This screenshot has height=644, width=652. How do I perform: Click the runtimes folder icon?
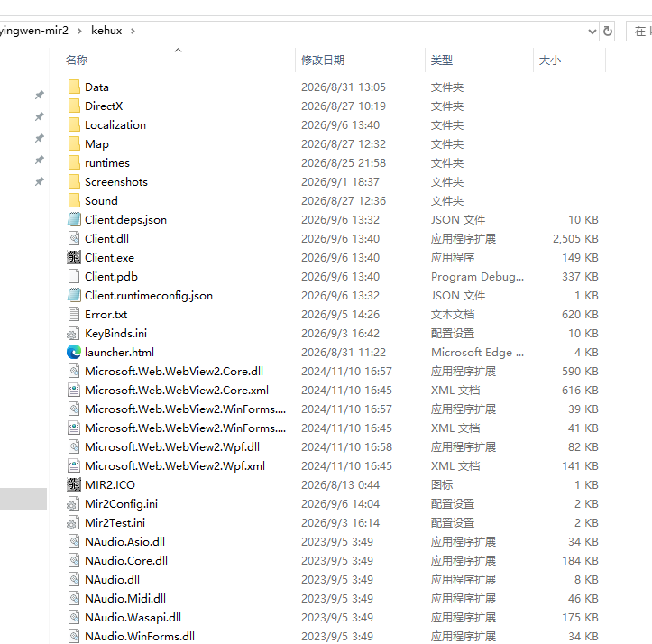tap(74, 162)
